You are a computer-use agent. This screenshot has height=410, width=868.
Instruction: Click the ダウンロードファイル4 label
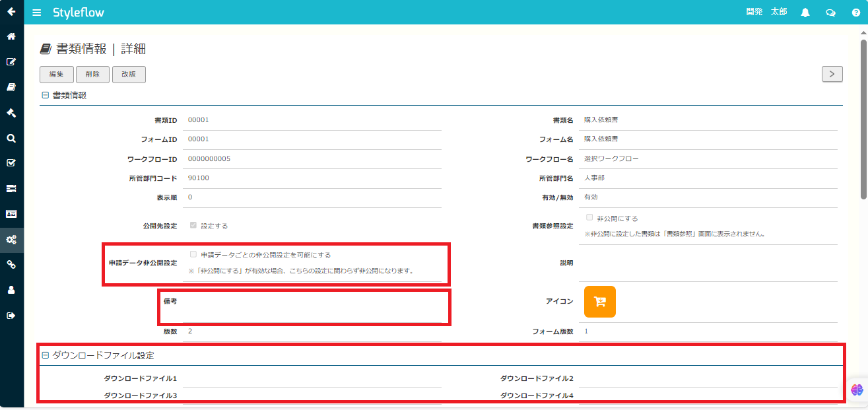pos(537,395)
